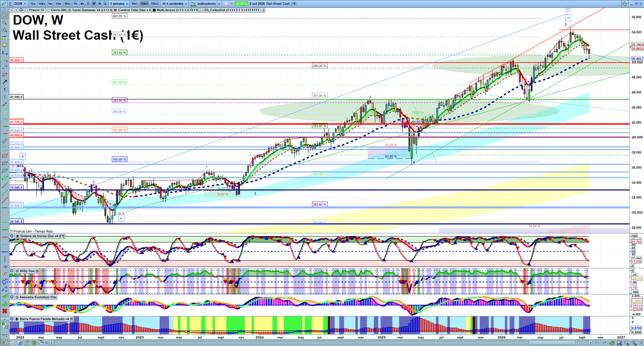
Task: Choose the black diagonal arrow drawing tool
Action: (5, 82)
